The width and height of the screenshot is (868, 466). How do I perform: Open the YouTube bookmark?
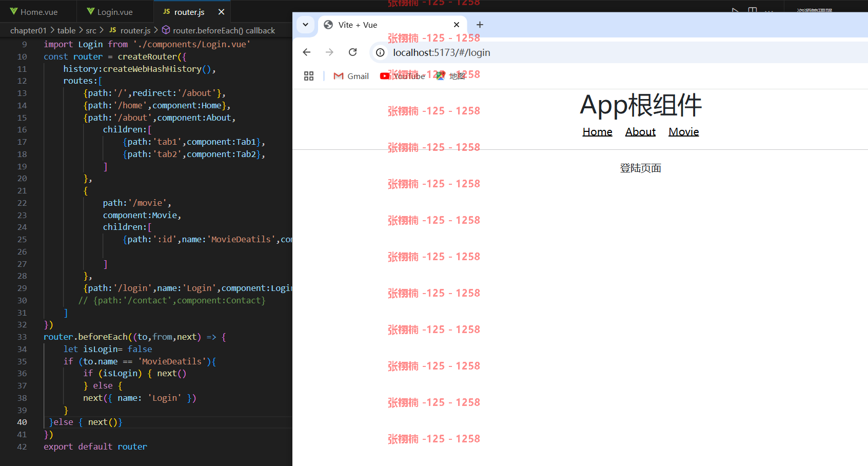click(403, 76)
